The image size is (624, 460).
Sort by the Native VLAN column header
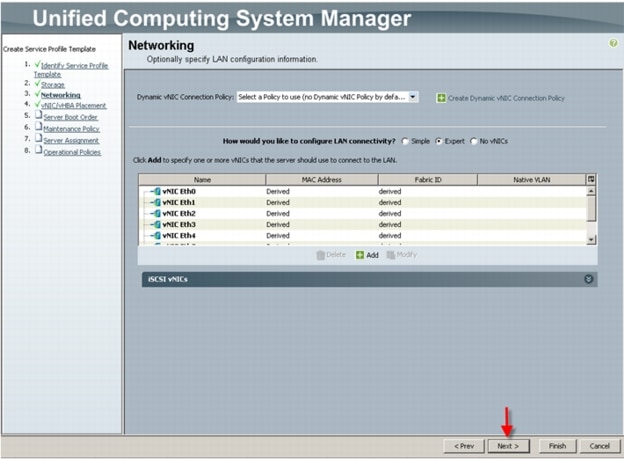click(532, 180)
